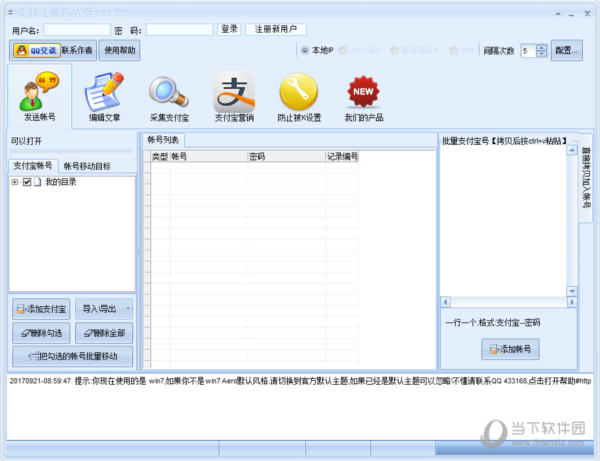Image resolution: width=600 pixels, height=461 pixels.
Task: Open 使用帮助 help
Action: point(119,50)
